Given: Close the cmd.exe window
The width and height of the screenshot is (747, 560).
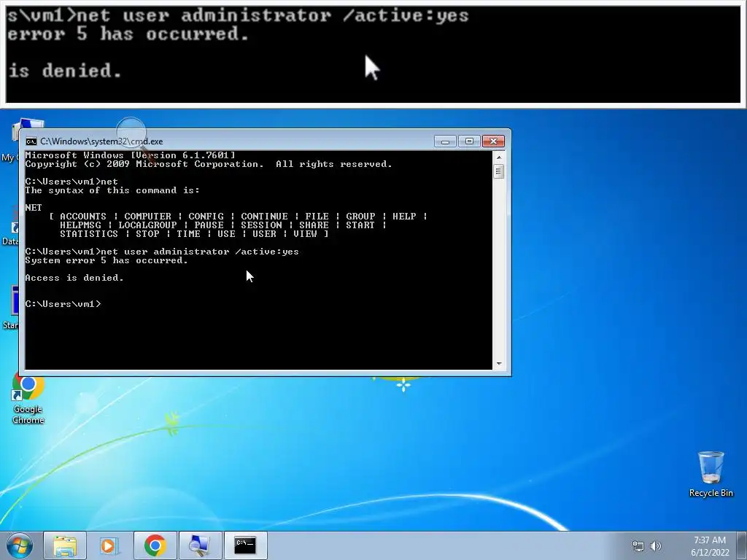Looking at the screenshot, I should coord(494,141).
